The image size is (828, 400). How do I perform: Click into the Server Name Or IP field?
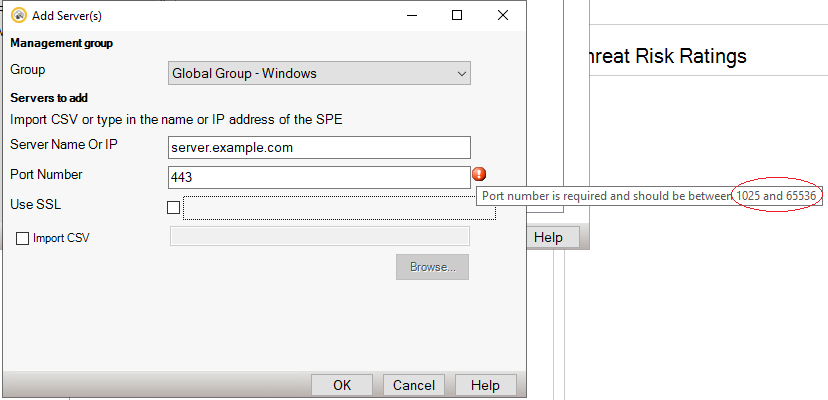click(x=320, y=147)
